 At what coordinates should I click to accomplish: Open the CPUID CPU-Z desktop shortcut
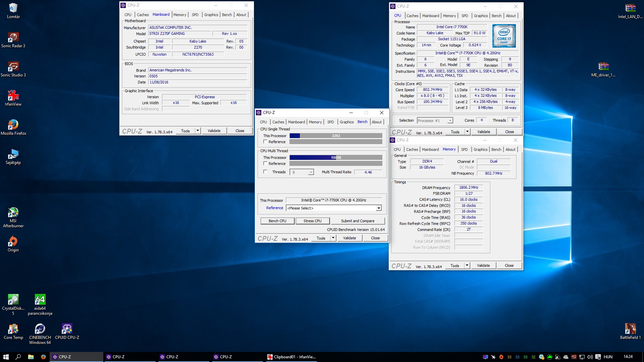(x=67, y=331)
